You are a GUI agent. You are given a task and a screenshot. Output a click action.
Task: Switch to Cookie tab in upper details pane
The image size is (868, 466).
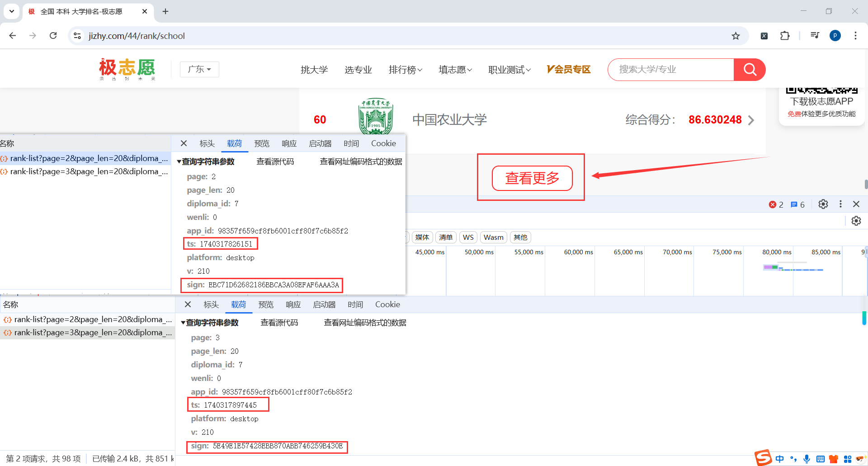click(383, 143)
